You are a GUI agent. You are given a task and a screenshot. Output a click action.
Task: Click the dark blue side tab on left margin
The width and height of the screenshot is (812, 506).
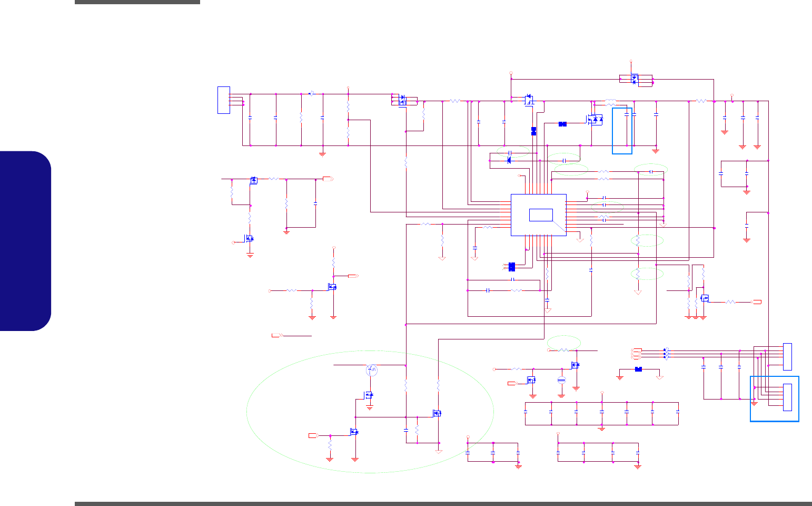[x=25, y=241]
